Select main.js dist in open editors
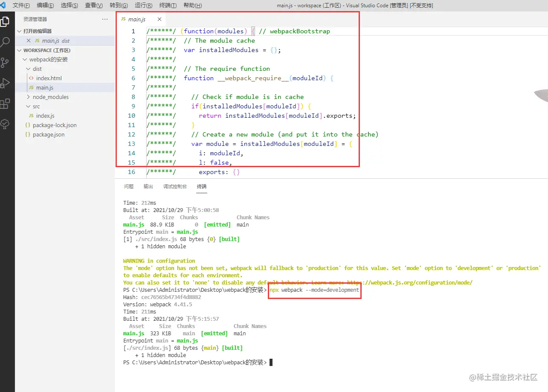This screenshot has width=548, height=392. (x=65, y=41)
